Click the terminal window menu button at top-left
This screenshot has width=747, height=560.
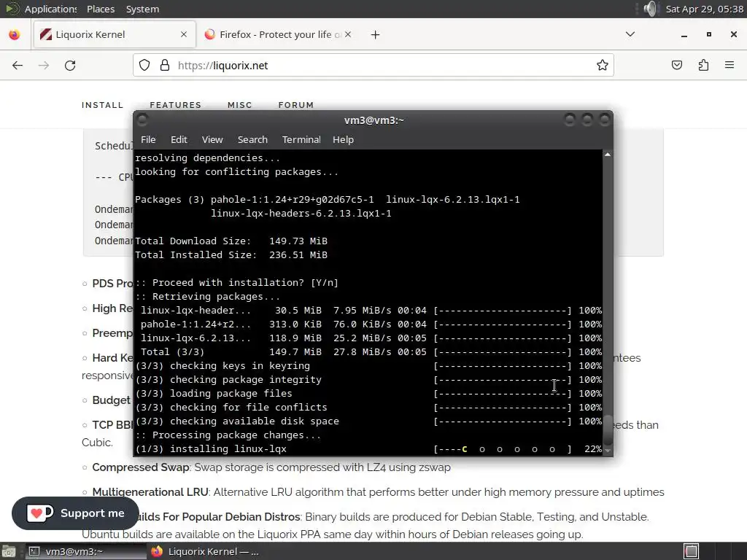[x=142, y=120]
